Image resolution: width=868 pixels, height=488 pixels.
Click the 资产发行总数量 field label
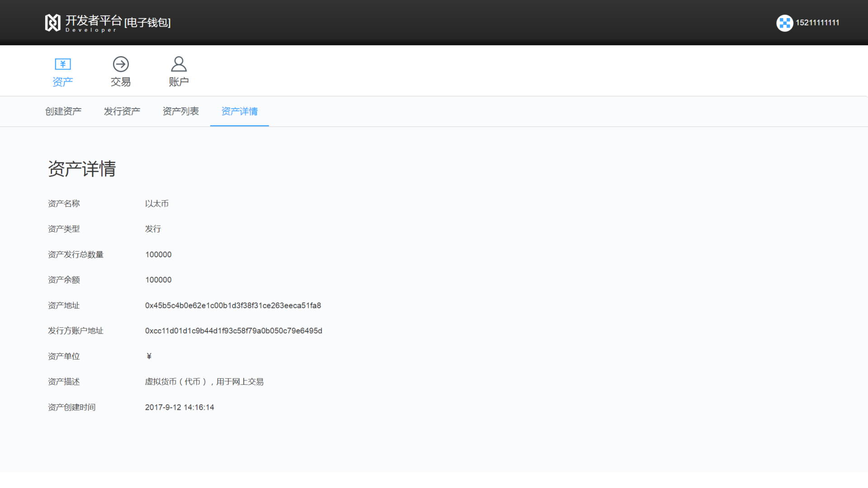click(x=75, y=255)
